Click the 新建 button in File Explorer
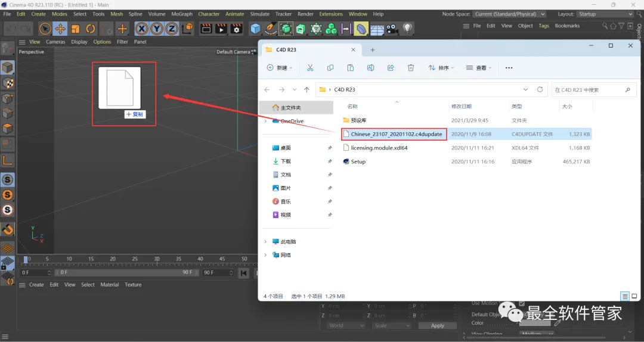The height and width of the screenshot is (342, 644). [x=279, y=68]
